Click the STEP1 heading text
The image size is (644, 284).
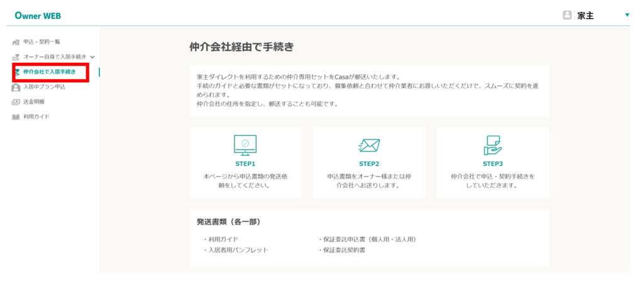tap(245, 164)
